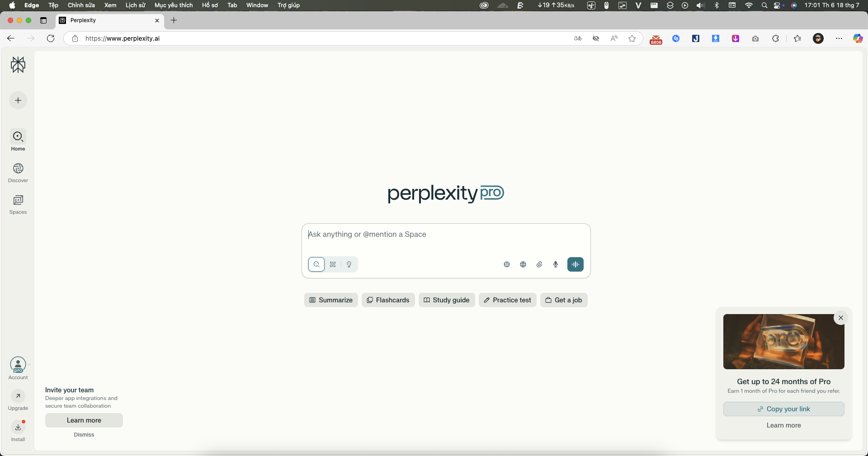Open the Spaces section
This screenshot has height=456, width=868.
click(x=18, y=204)
